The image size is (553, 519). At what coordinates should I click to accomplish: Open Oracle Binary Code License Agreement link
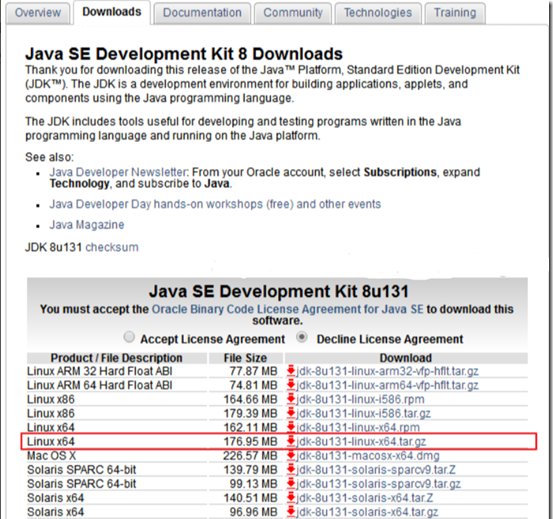[x=287, y=309]
